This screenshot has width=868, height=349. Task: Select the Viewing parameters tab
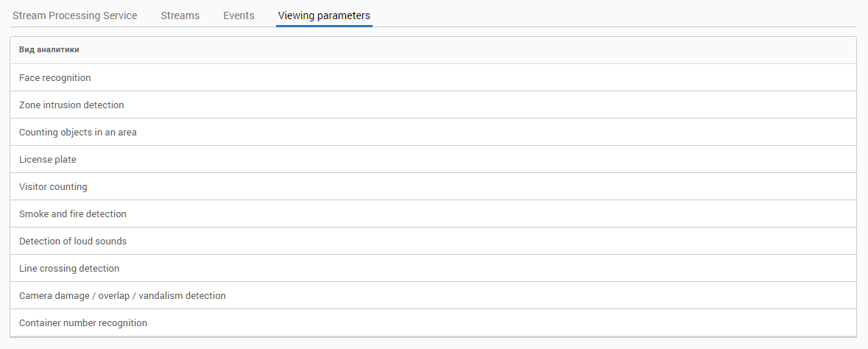pyautogui.click(x=324, y=15)
